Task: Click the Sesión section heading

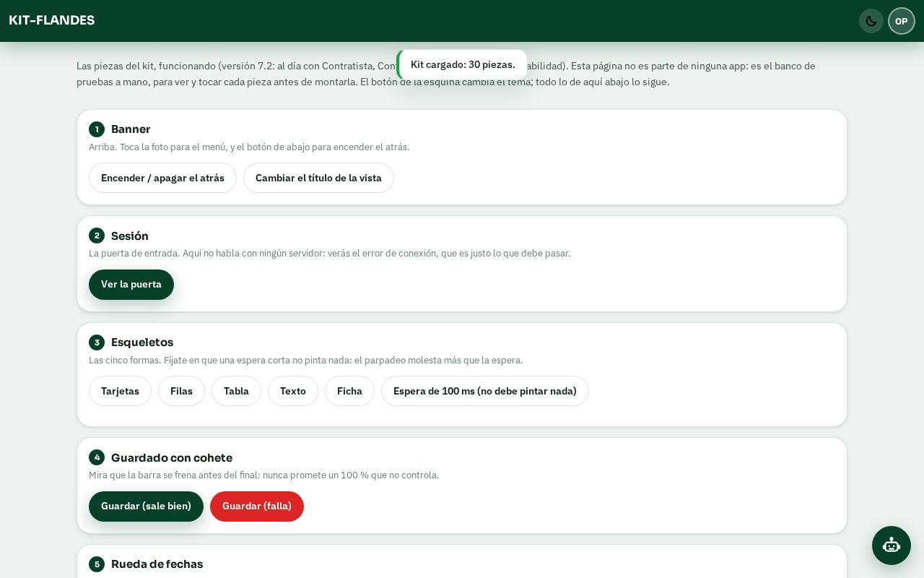Action: tap(130, 236)
